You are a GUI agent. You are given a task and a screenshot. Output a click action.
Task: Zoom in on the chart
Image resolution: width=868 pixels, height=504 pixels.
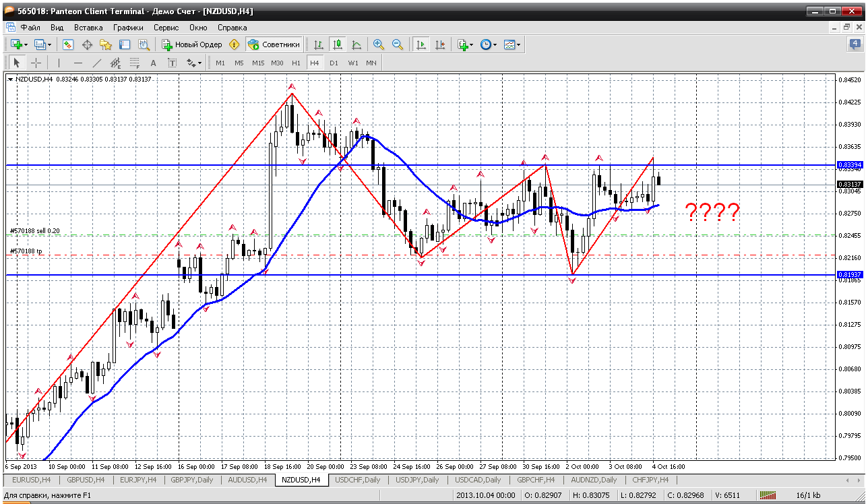pyautogui.click(x=379, y=44)
